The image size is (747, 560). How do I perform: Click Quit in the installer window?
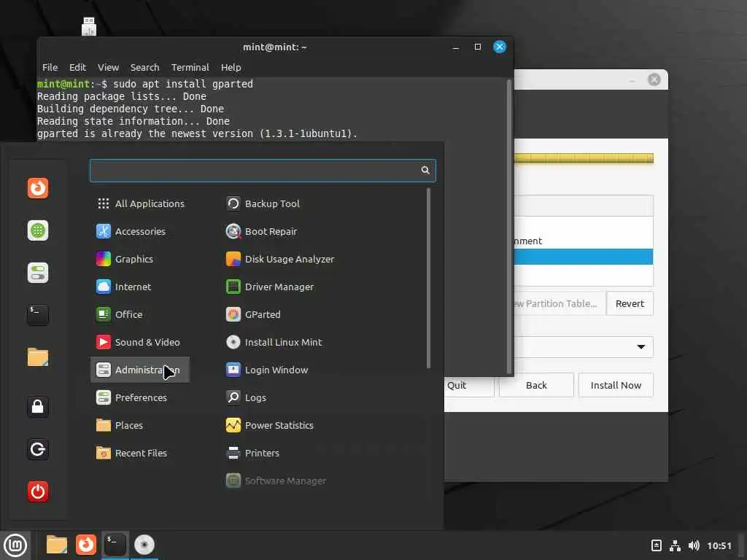click(468, 385)
